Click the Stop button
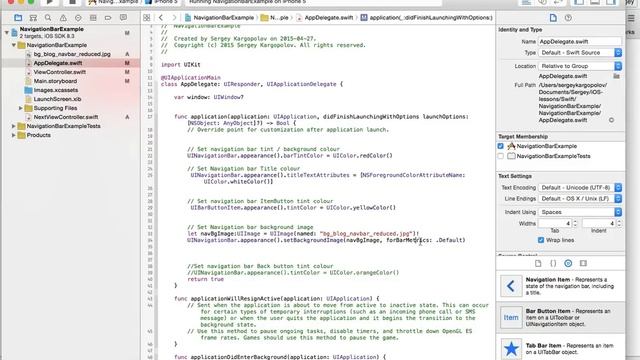 (x=72, y=2)
